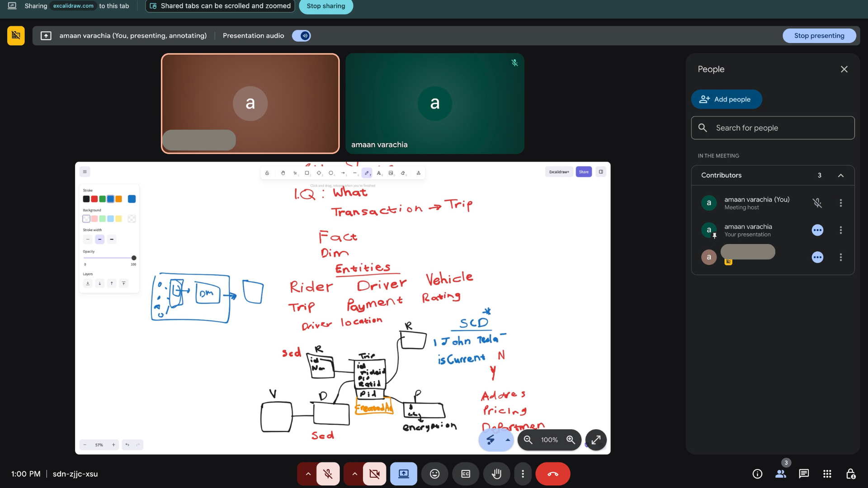Screen dimensions: 868x488
Task: Expand the presentation to full screen
Action: (x=596, y=440)
